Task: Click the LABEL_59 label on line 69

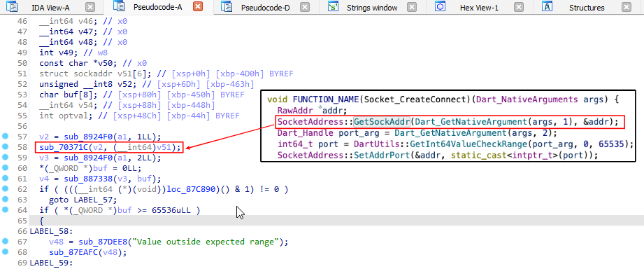Action: 49,263
